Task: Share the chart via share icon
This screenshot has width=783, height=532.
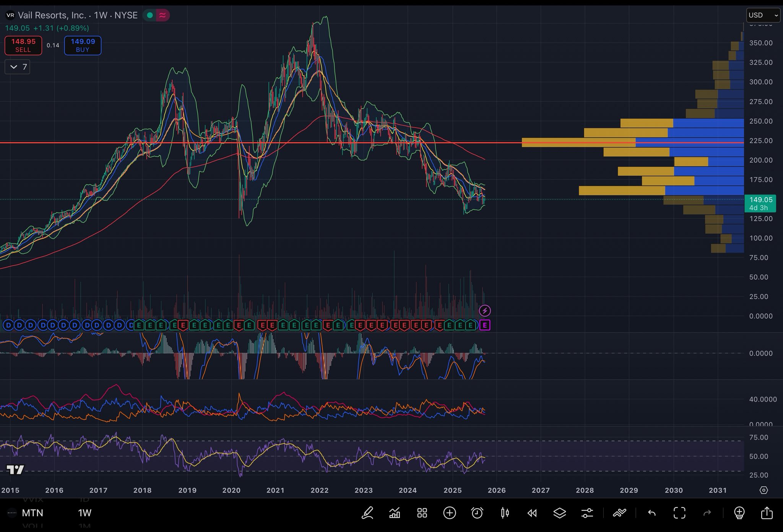Action: (x=767, y=513)
